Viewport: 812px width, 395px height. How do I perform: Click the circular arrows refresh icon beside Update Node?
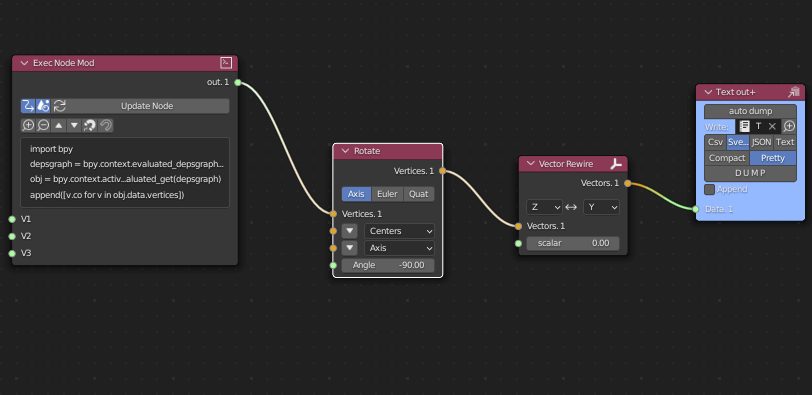(60, 106)
